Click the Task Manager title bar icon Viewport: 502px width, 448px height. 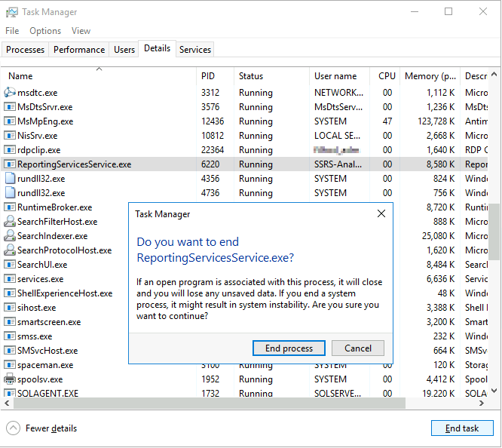point(12,12)
